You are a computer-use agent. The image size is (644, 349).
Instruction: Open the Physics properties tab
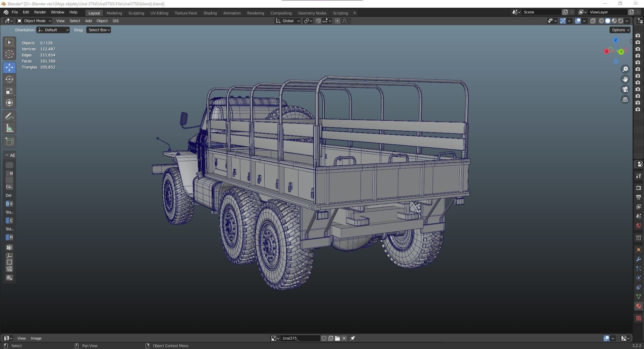[x=638, y=278]
